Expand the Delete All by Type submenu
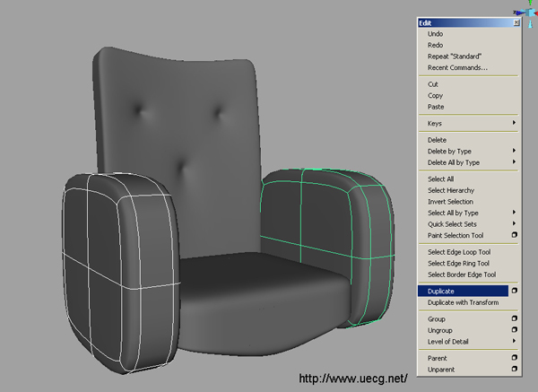Viewport: 538px width, 392px height. [x=468, y=162]
